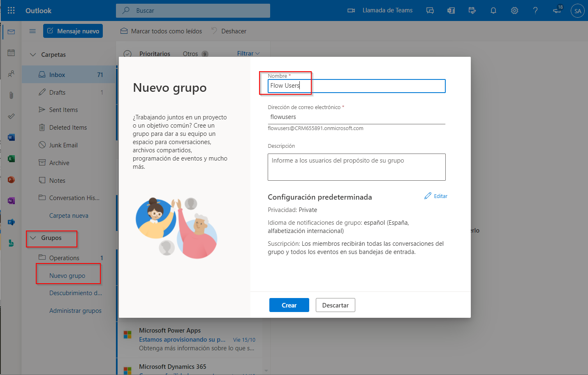Collapse the Grupos section

[33, 238]
